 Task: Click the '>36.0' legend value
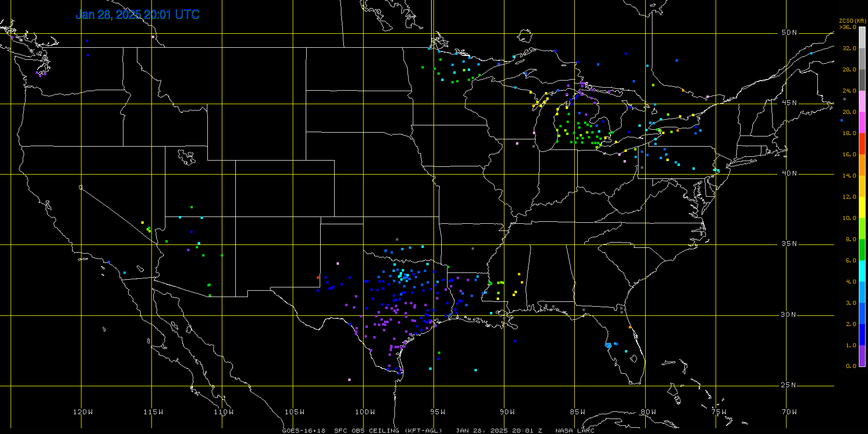click(848, 27)
